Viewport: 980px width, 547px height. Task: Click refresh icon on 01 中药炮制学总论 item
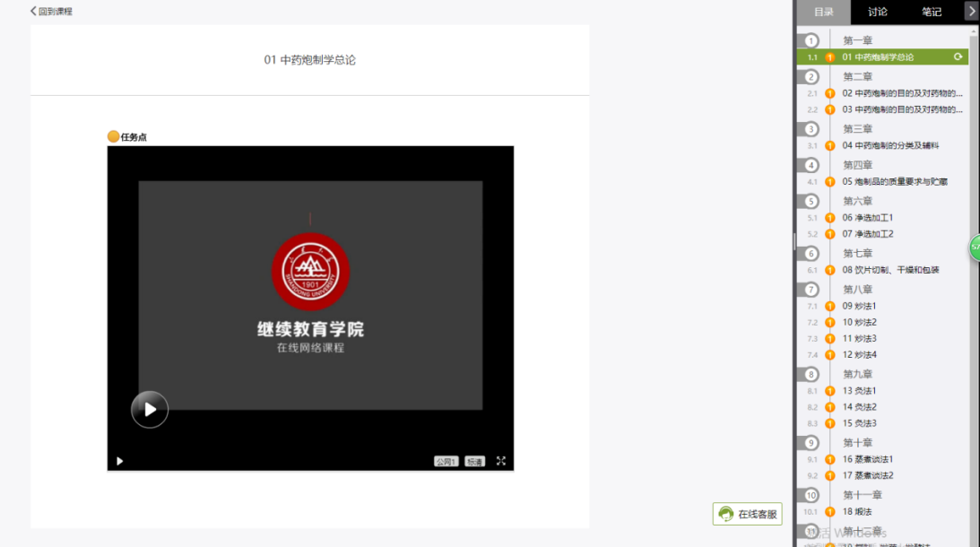(x=958, y=57)
